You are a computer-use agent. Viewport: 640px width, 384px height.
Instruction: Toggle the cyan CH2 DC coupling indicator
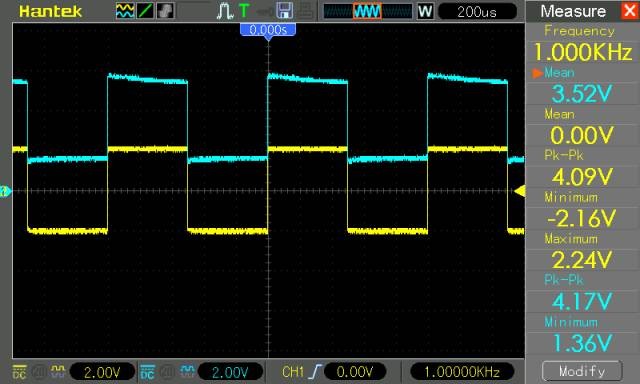147,372
